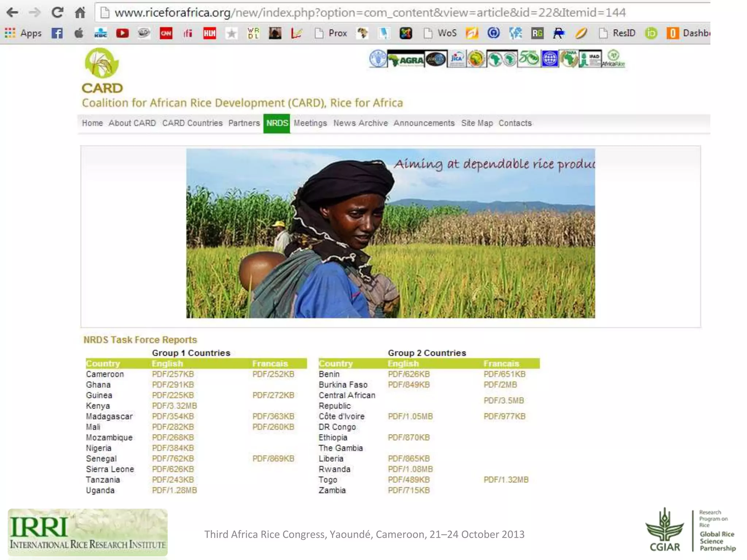
Task: Open Cameroon Francais PDF/252KB report
Action: 273,374
